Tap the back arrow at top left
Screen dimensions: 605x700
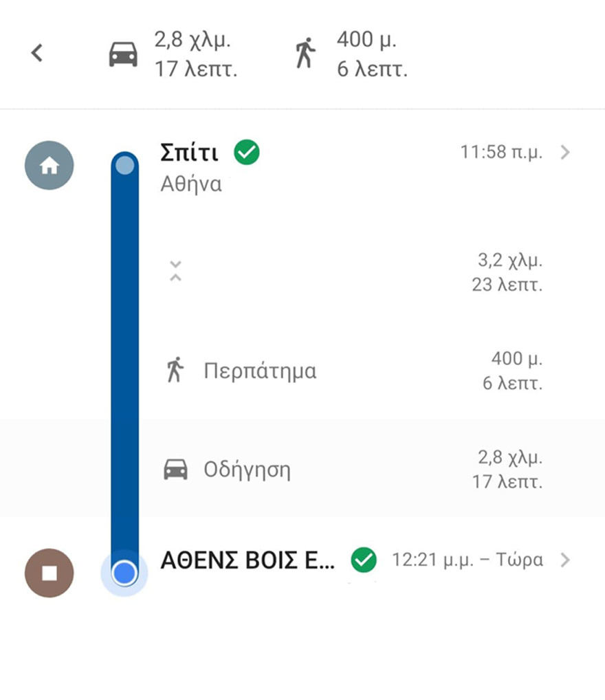tap(38, 53)
